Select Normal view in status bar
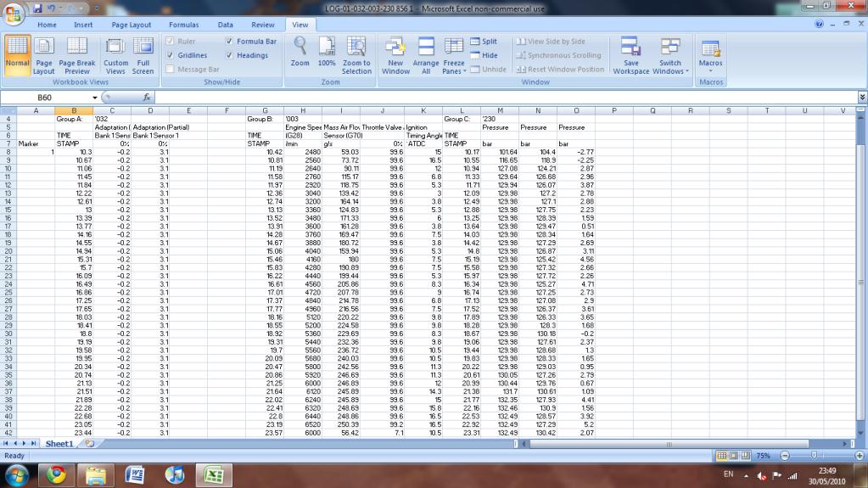Image resolution: width=868 pixels, height=488 pixels. [721, 455]
